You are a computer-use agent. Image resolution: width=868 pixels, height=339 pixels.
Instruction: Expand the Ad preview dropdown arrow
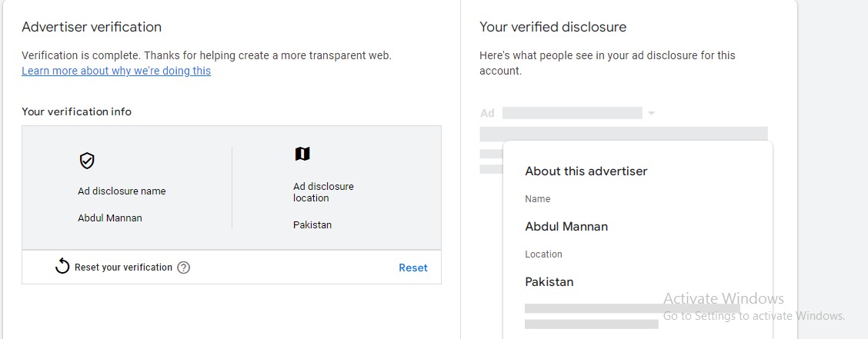pyautogui.click(x=651, y=113)
